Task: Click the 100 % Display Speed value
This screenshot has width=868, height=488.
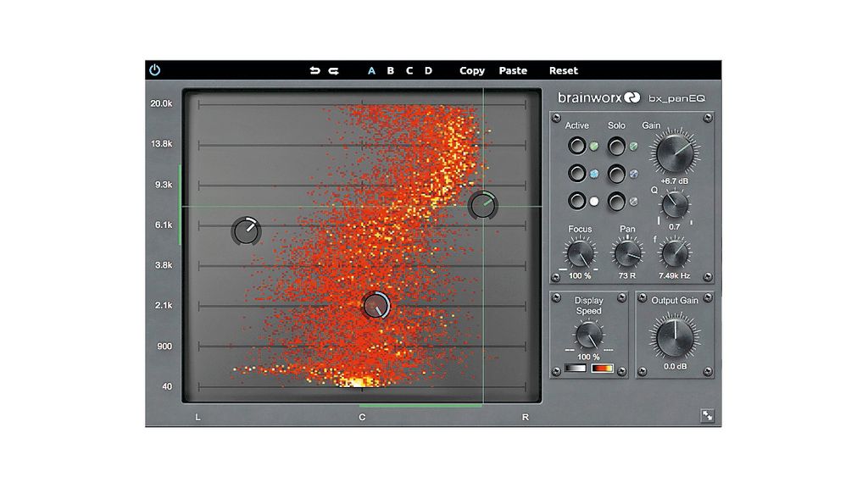Action: click(x=588, y=357)
